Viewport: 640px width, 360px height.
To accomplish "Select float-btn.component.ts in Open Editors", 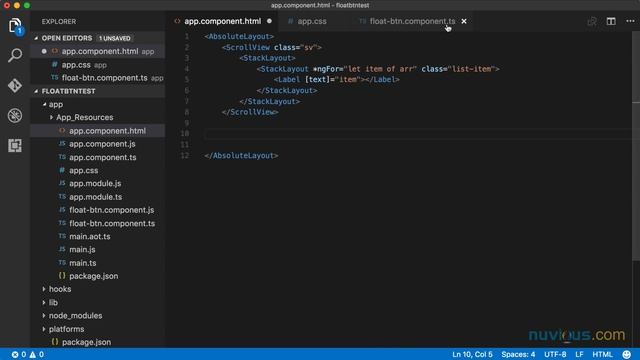I will click(x=98, y=78).
